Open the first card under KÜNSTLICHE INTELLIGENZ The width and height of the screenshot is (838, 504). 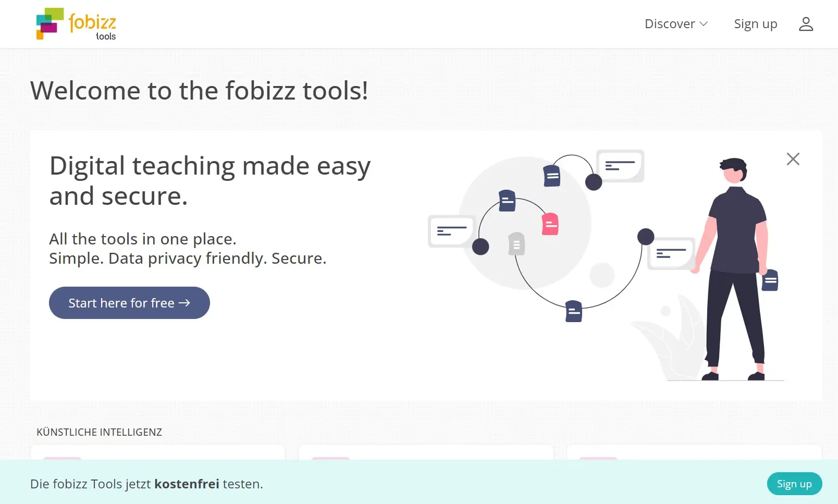click(x=158, y=452)
